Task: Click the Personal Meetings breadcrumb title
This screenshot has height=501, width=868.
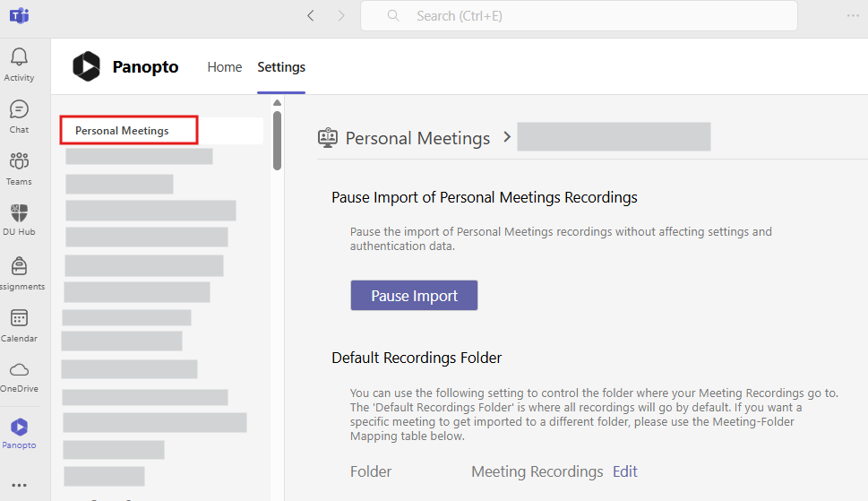Action: pos(418,138)
